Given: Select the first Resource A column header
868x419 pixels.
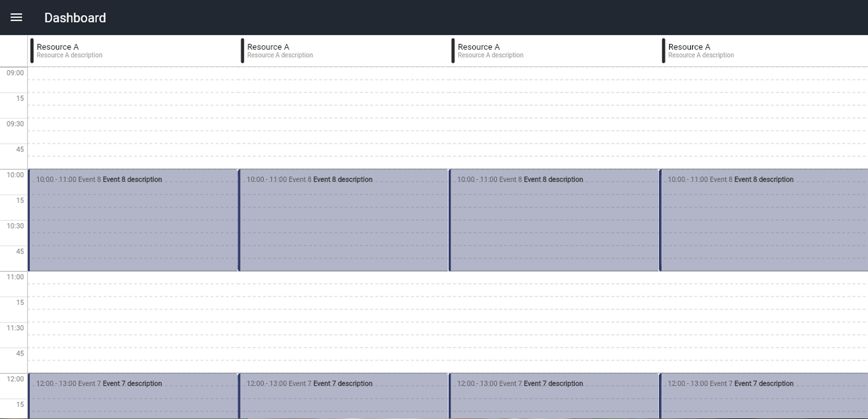Looking at the screenshot, I should click(69, 51).
